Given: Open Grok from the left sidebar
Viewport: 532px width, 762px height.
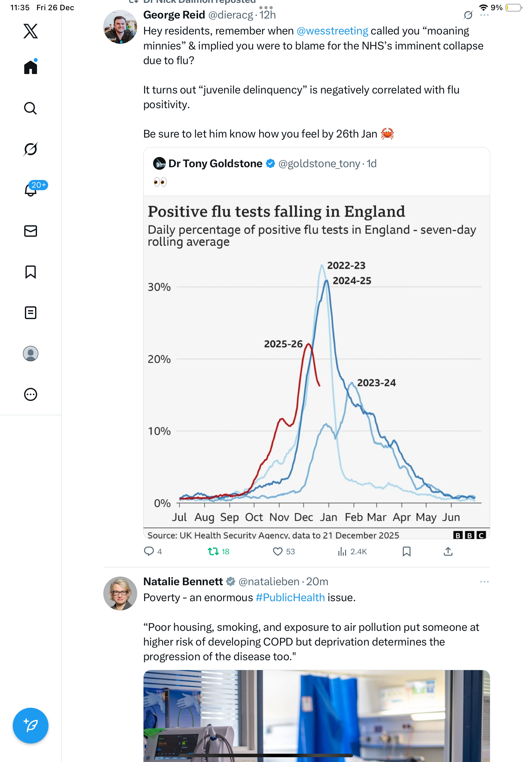Looking at the screenshot, I should pos(31,149).
